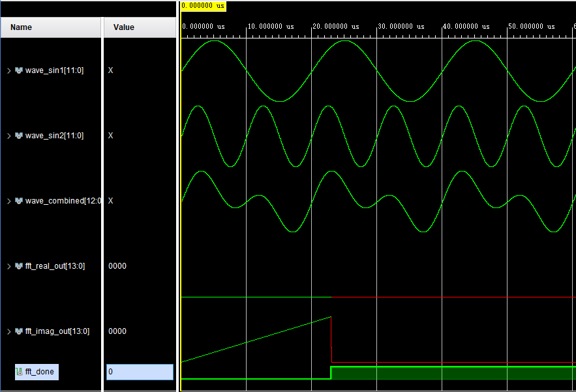Expand the fft_imag_out[13:0] bus
This screenshot has width=576, height=392.
tap(9, 331)
